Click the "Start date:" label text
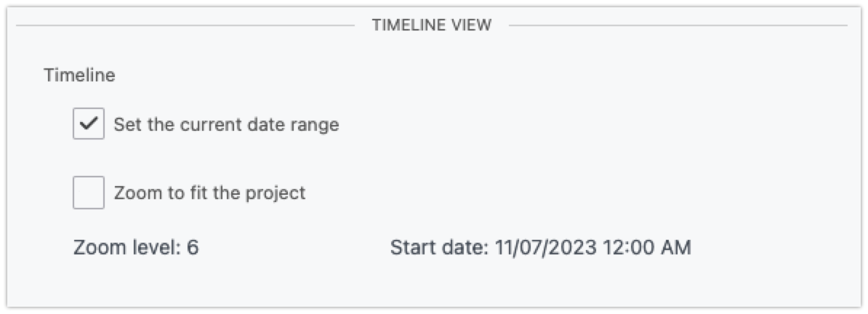868x314 pixels. click(x=439, y=248)
